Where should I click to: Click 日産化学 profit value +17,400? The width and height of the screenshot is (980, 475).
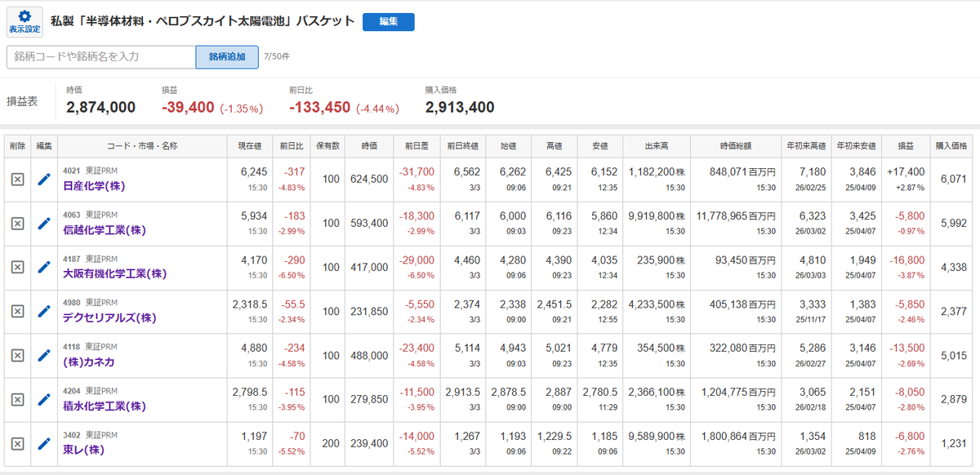point(907,172)
